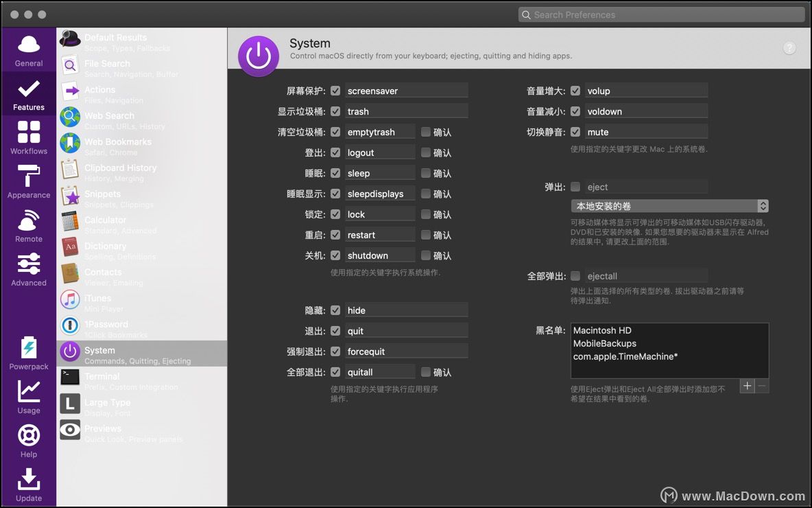Select Large Type feature
The height and width of the screenshot is (508, 812).
[141, 406]
